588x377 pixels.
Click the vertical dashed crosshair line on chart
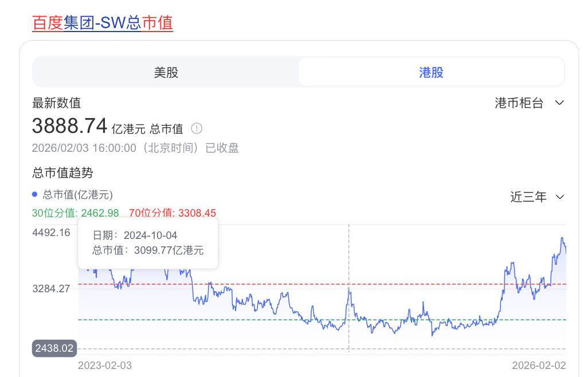click(349, 289)
